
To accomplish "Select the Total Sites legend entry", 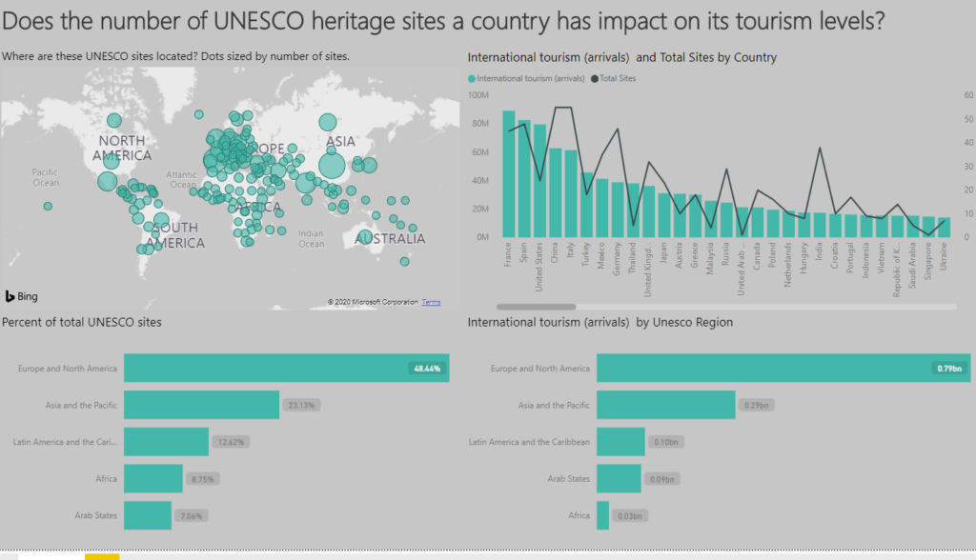I will (613, 78).
